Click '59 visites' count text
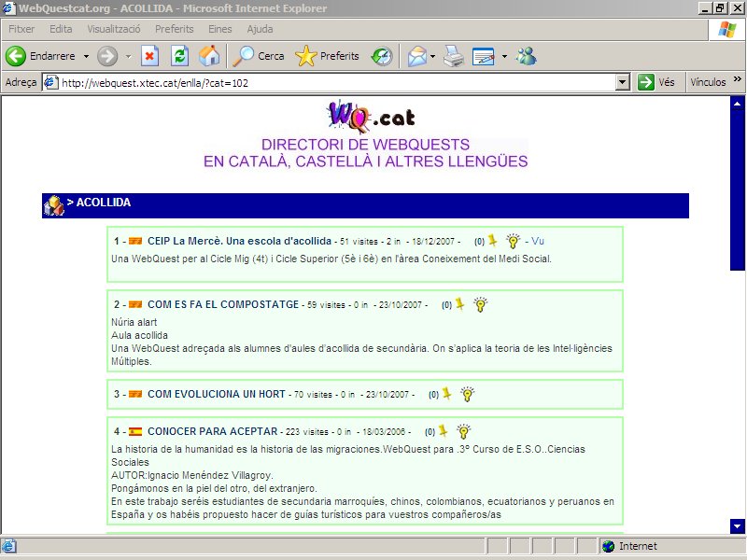Screen dimensions: 747x560 (326, 305)
